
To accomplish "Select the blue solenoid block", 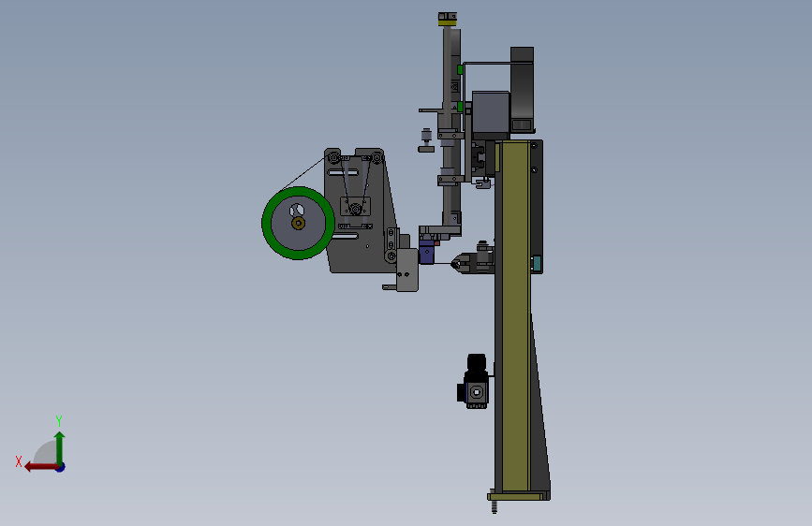I will click(x=426, y=252).
